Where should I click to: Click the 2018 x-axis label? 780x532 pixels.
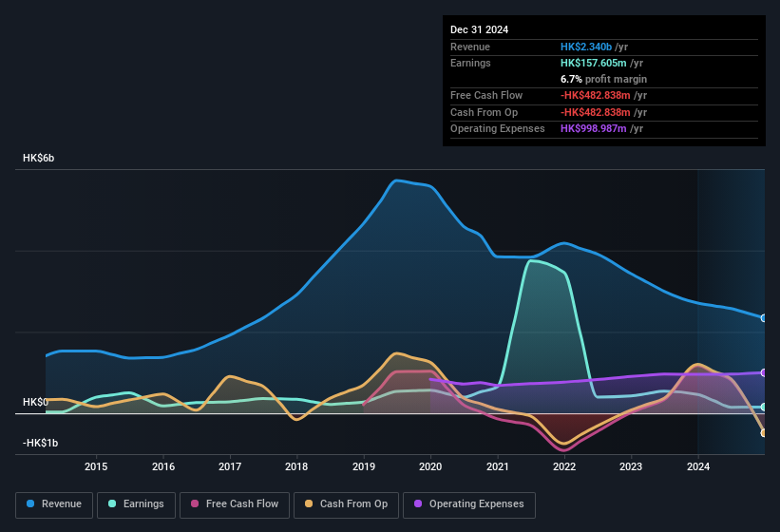[296, 466]
